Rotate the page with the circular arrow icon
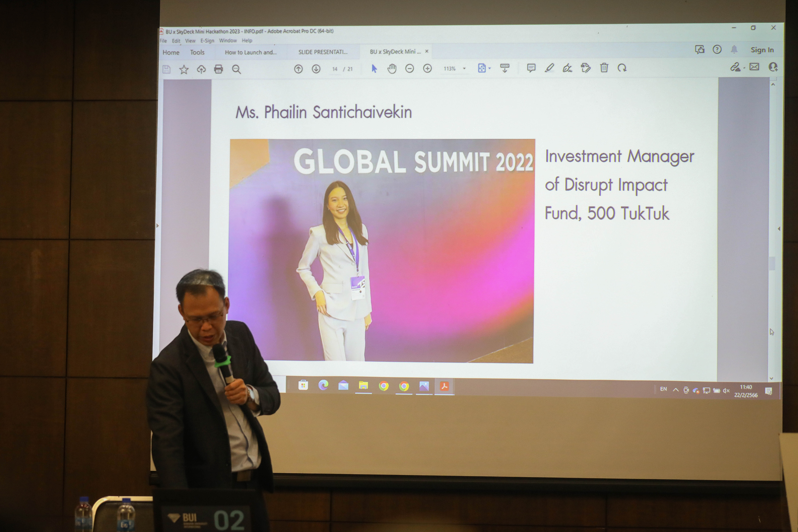Viewport: 798px width, 532px height. pyautogui.click(x=622, y=68)
